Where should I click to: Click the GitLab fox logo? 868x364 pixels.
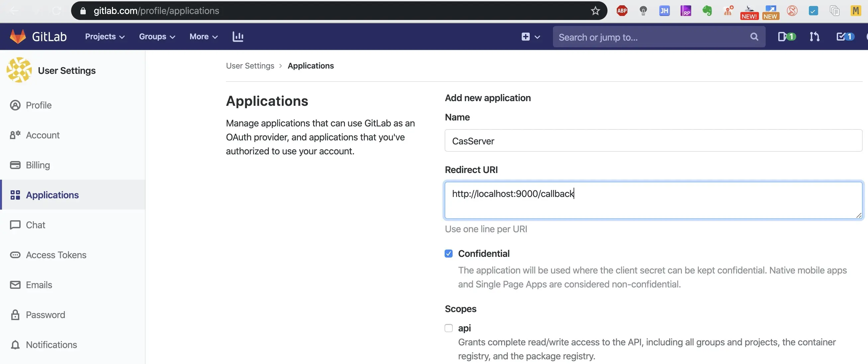[18, 37]
